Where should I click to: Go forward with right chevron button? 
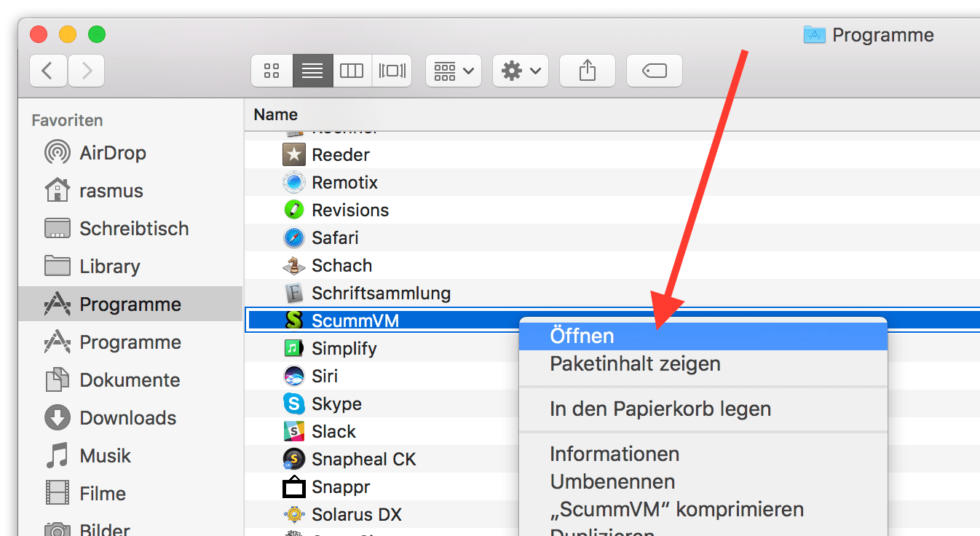click(86, 71)
